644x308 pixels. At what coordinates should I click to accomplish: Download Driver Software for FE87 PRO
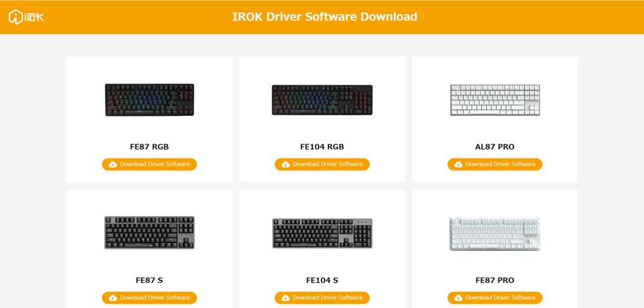pyautogui.click(x=495, y=298)
